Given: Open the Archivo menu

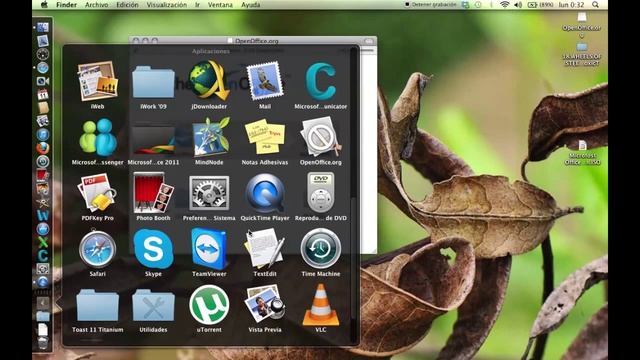Looking at the screenshot, I should (96, 4).
